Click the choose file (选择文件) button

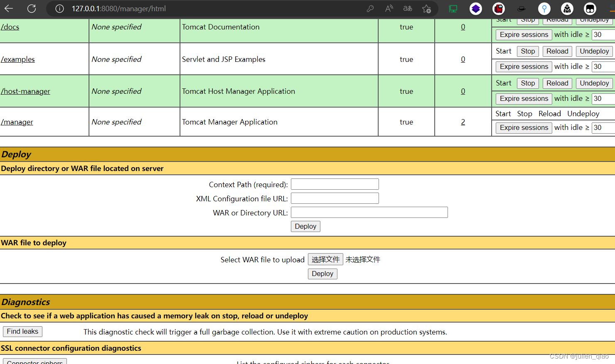click(x=325, y=259)
